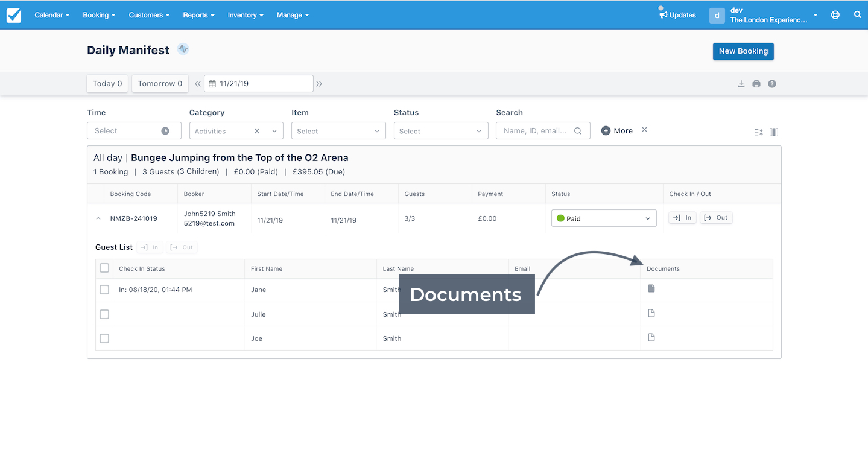Open search magnifier in top bar
This screenshot has height=476, width=868.
858,15
